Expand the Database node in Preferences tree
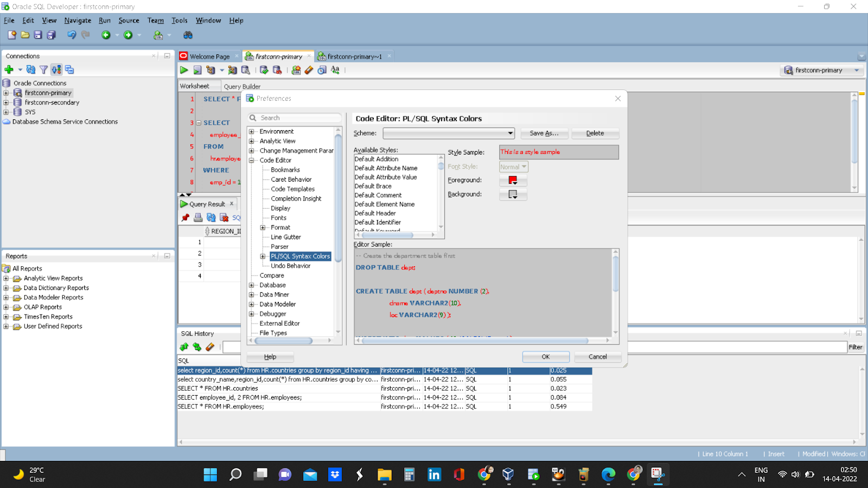Image resolution: width=868 pixels, height=488 pixels. pos(252,285)
